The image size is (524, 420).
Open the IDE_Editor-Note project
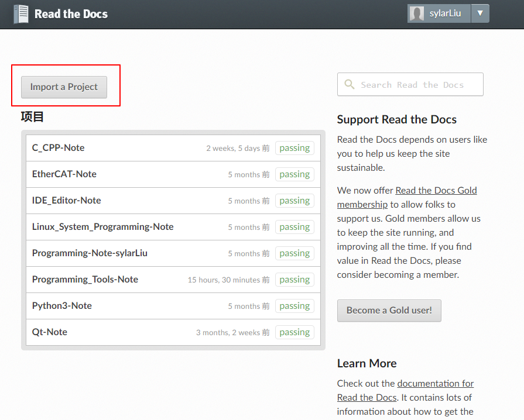pos(67,200)
